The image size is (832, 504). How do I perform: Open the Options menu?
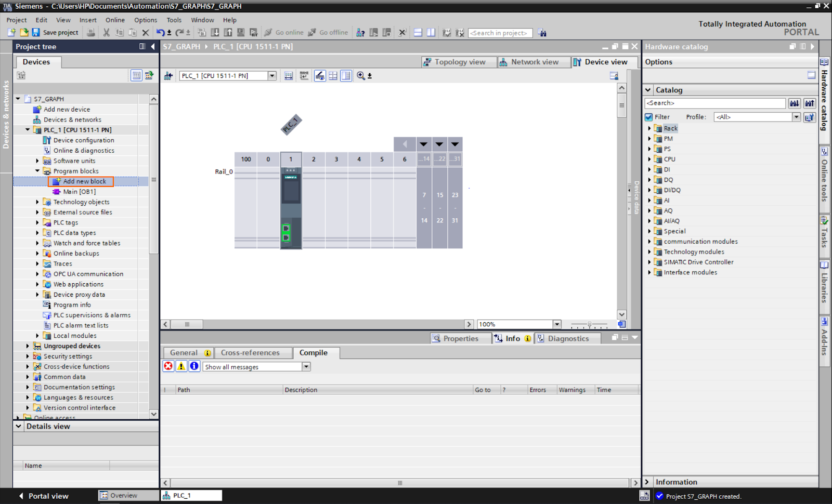tap(146, 20)
